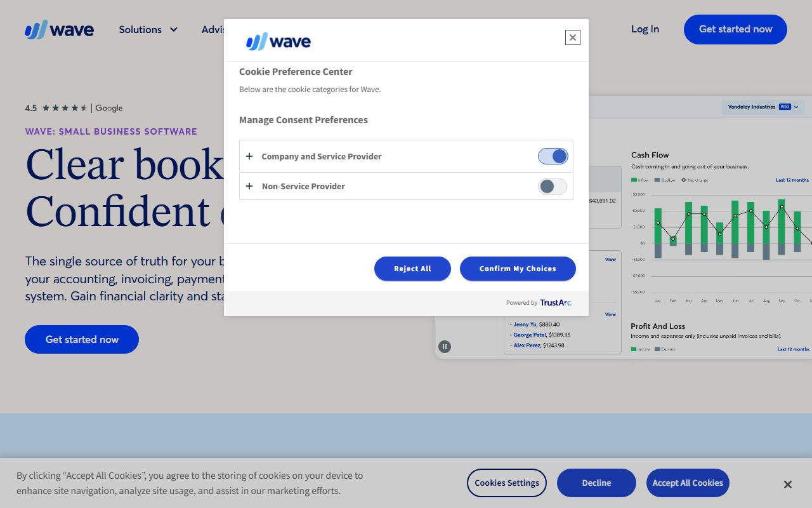Viewport: 812px width, 508px height.
Task: Click Get started now below hero text
Action: [x=82, y=339]
